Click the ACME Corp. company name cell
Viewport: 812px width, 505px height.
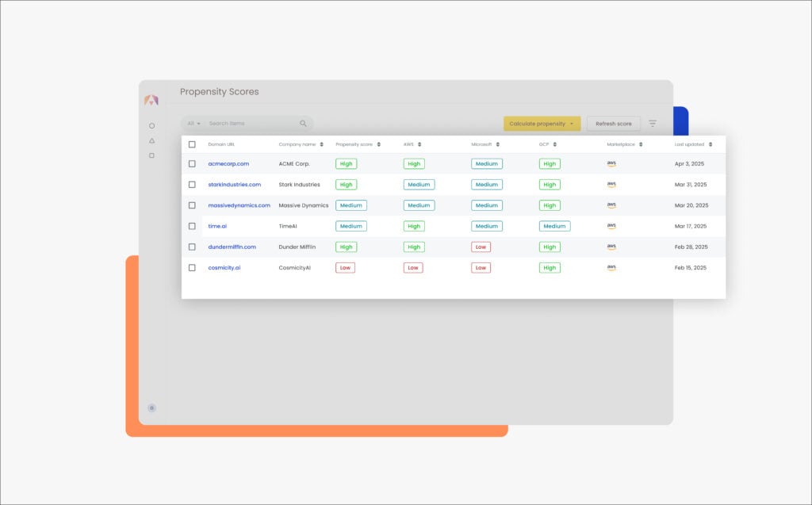pos(294,163)
